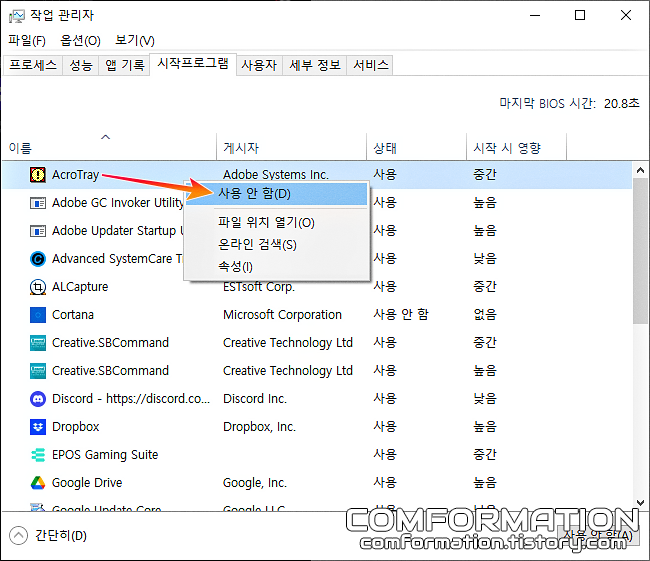The image size is (650, 561).
Task: Click the scrollbar up arrow
Action: pos(640,170)
